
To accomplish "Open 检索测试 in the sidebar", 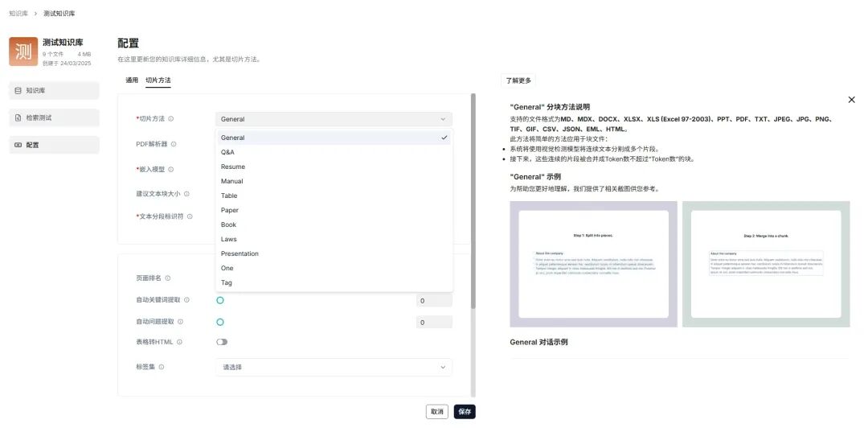I will [x=54, y=118].
